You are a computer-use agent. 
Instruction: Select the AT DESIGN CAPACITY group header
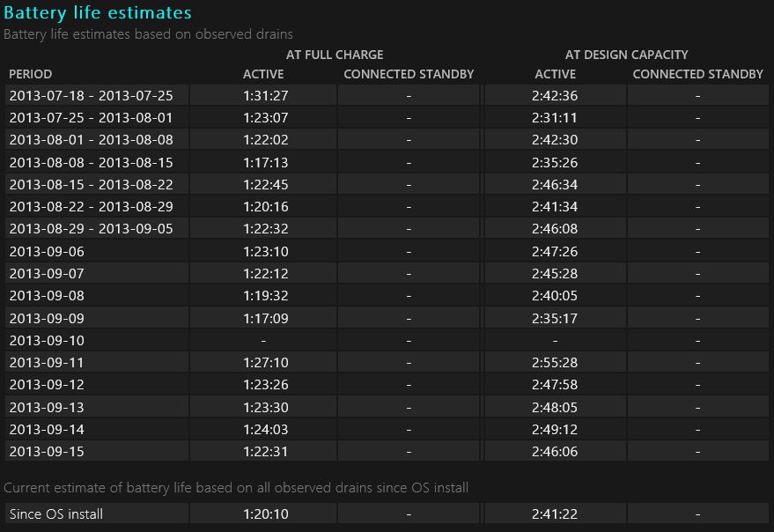point(626,55)
